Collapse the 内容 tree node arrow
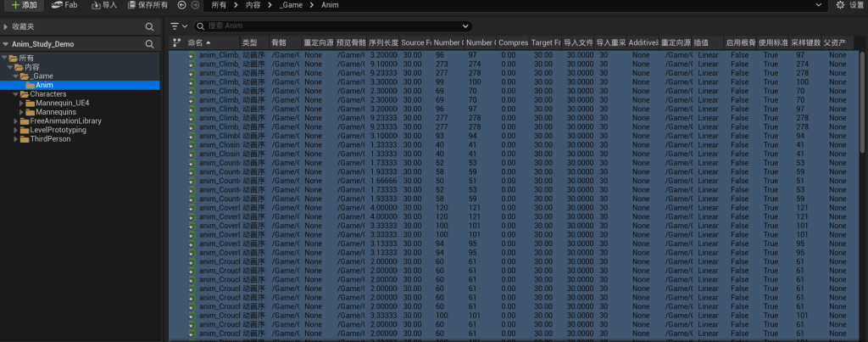Screen dimensions: 868x342 (x=10, y=67)
